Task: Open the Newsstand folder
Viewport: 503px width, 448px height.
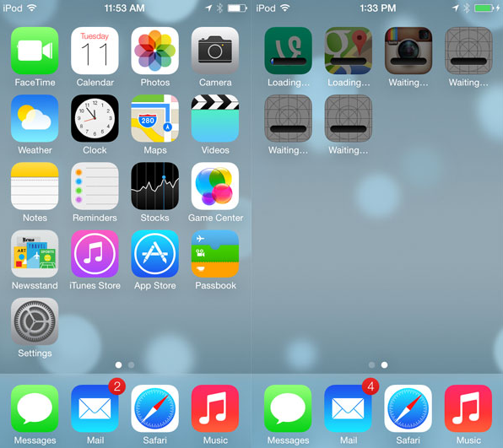Action: pyautogui.click(x=35, y=254)
